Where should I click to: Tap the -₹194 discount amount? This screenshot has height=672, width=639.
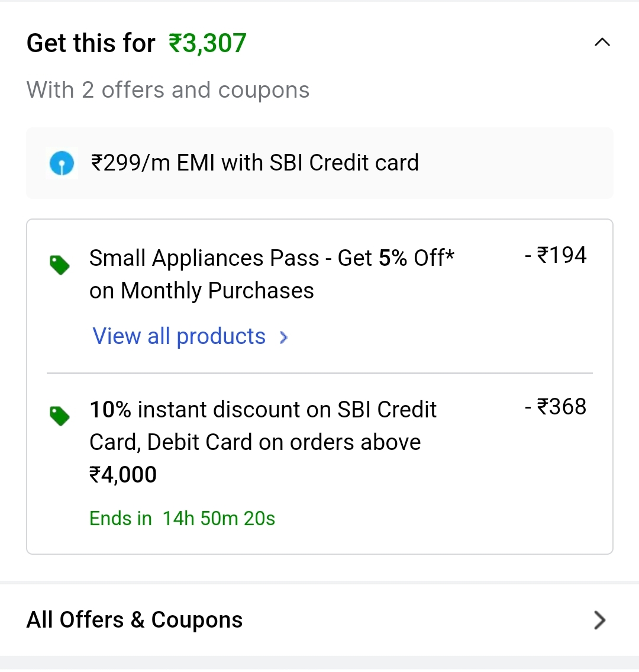click(556, 255)
